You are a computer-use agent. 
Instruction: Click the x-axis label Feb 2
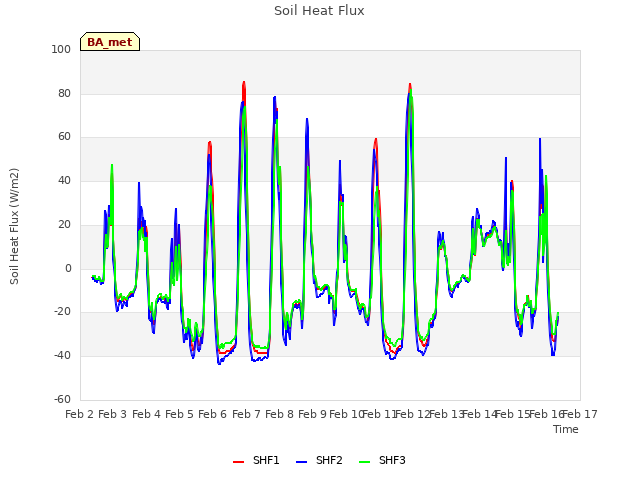[80, 414]
